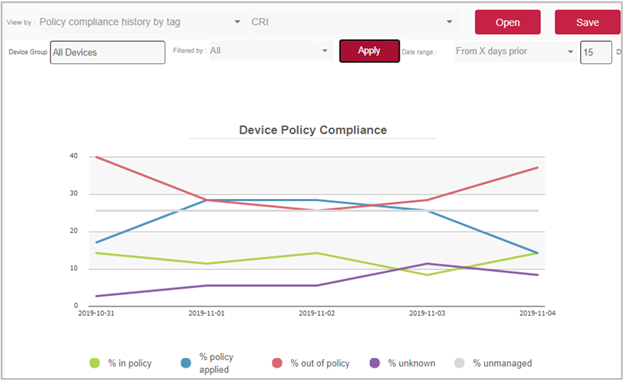This screenshot has width=624, height=391.
Task: Click the Device Policy Compliance chart title
Action: [313, 130]
